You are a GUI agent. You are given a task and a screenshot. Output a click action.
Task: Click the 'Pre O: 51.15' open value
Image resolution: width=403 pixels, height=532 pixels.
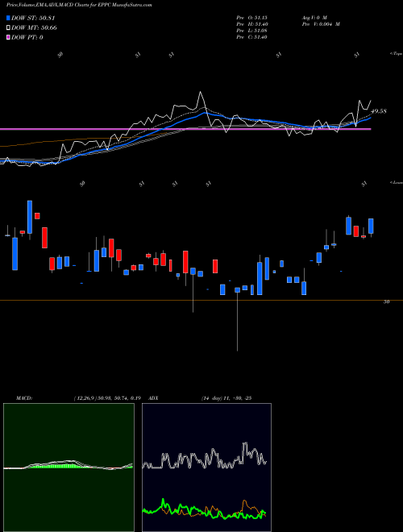coord(252,18)
